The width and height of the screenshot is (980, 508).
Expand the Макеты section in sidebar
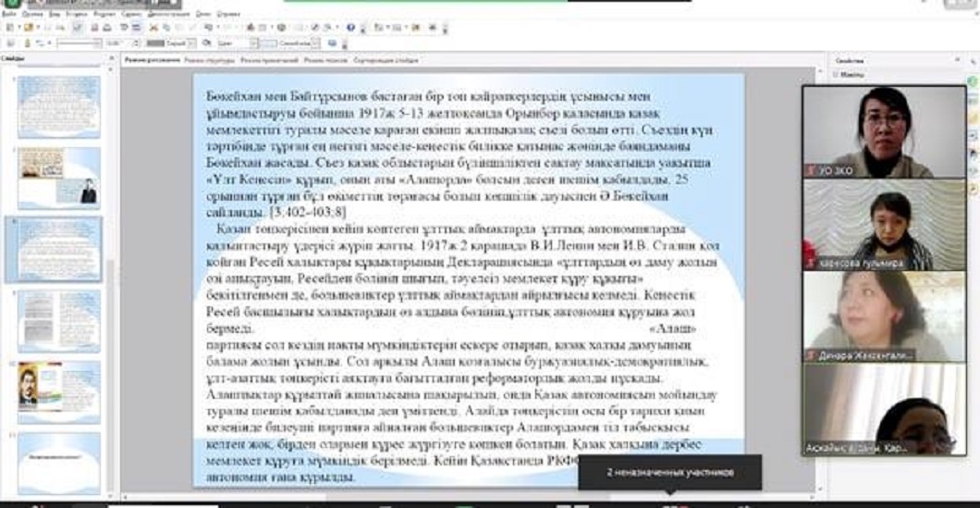835,74
